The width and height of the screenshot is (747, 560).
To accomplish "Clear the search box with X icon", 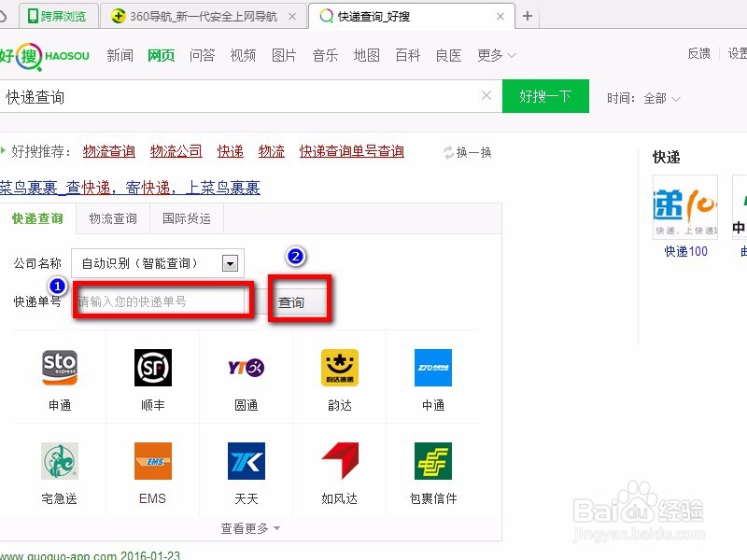I will tap(486, 96).
